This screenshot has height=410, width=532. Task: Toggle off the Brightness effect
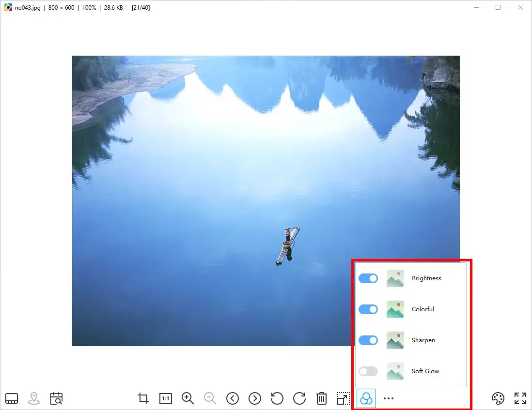click(x=368, y=278)
